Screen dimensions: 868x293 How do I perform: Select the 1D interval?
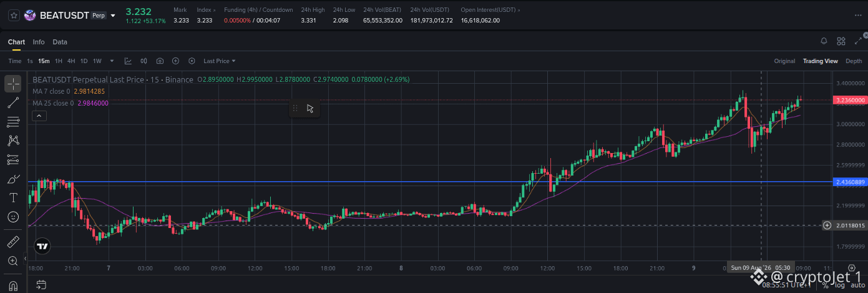click(x=84, y=61)
